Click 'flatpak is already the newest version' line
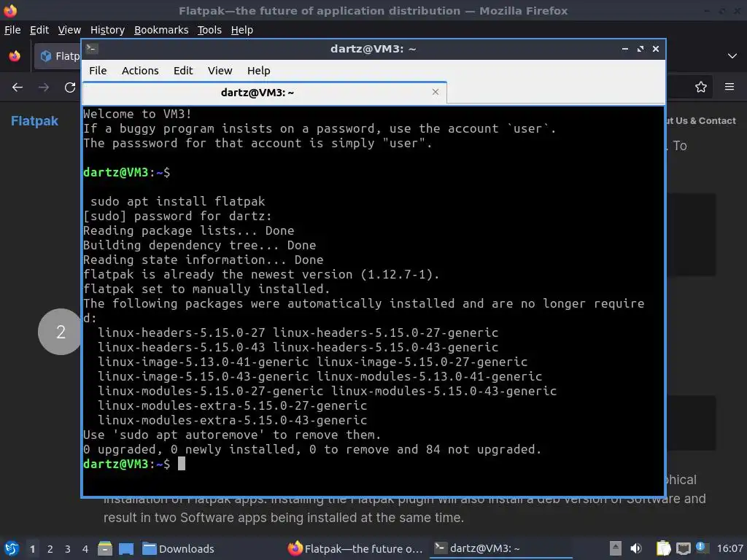The image size is (747, 560). click(261, 274)
